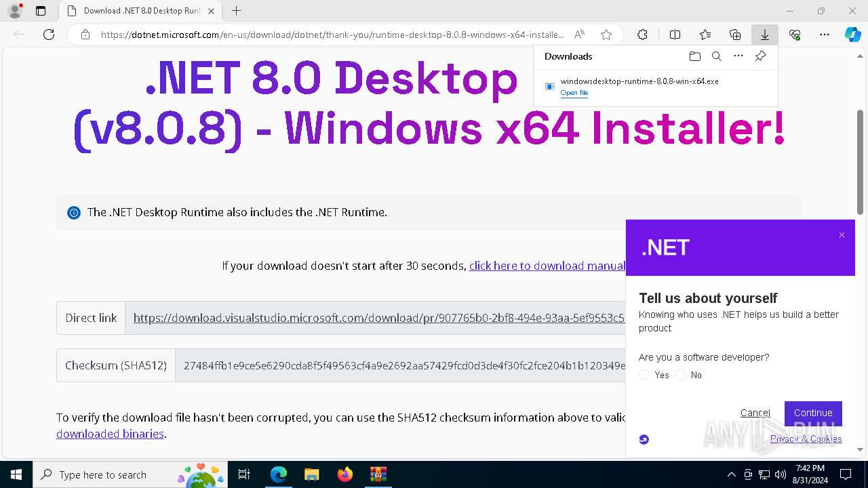Select No for software developer
This screenshot has width=868, height=488.
point(680,375)
